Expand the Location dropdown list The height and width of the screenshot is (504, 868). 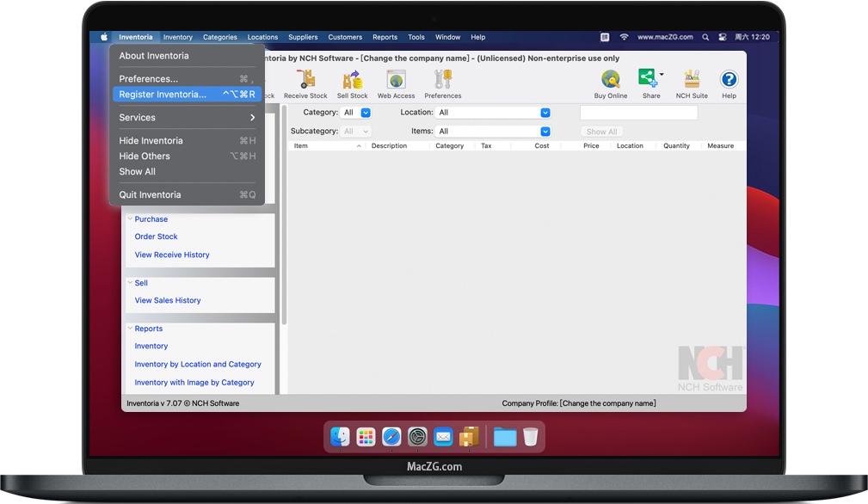tap(493, 113)
